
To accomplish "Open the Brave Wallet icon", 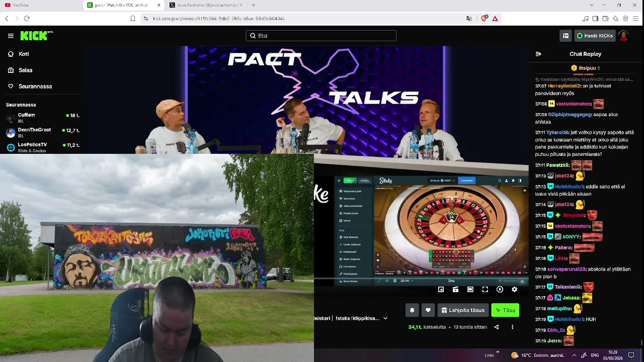I will pyautogui.click(x=605, y=19).
